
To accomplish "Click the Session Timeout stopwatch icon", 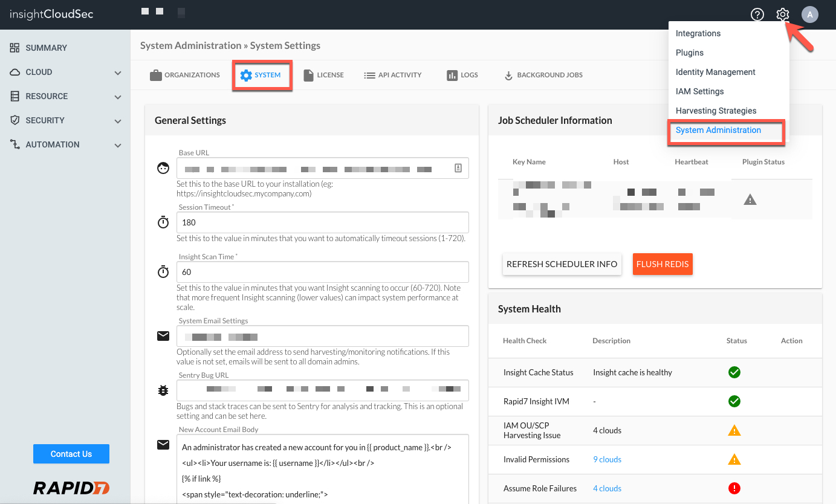I will point(163,222).
